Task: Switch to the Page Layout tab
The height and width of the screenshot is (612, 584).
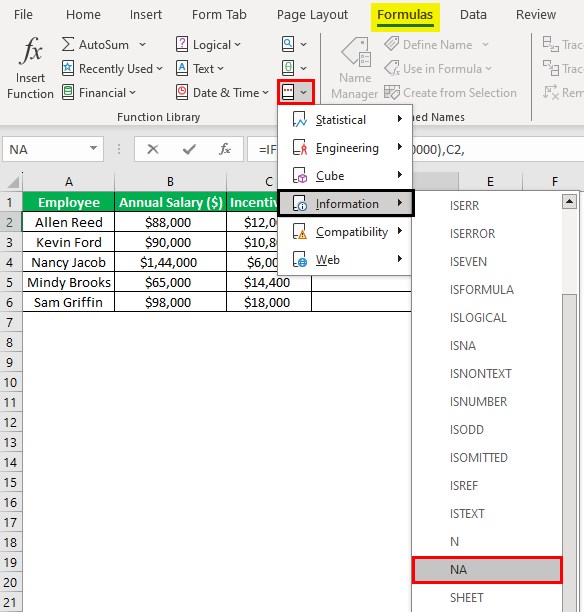Action: [x=312, y=15]
